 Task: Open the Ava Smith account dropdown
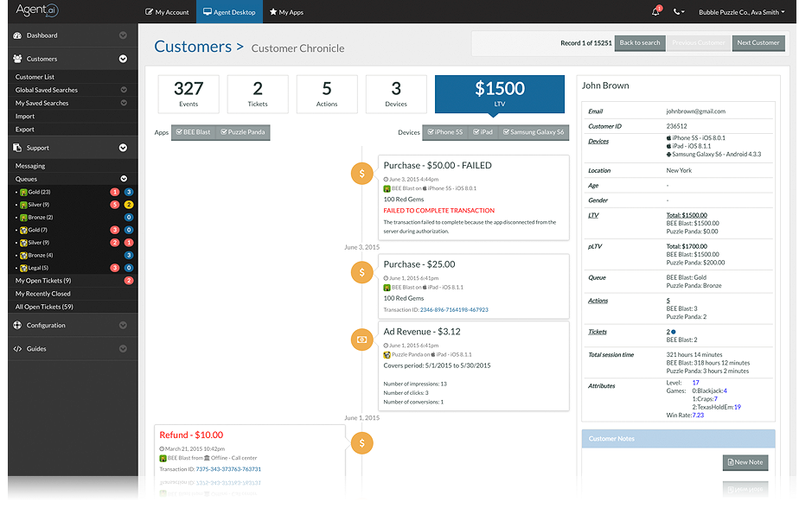point(742,12)
